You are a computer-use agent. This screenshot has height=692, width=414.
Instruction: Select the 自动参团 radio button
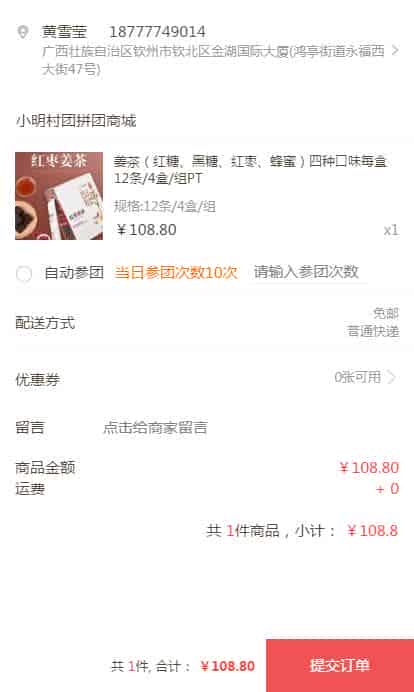[x=24, y=273]
